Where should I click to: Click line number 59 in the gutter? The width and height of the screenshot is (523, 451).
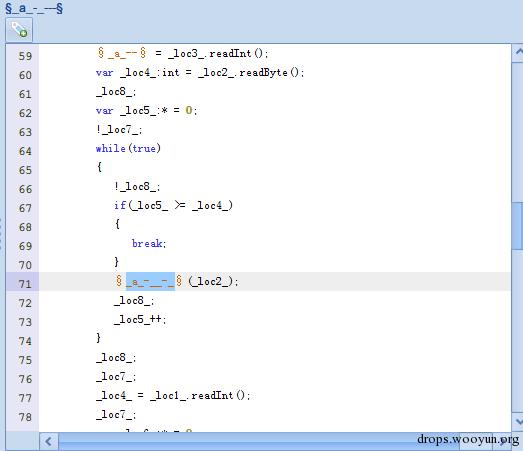click(25, 56)
